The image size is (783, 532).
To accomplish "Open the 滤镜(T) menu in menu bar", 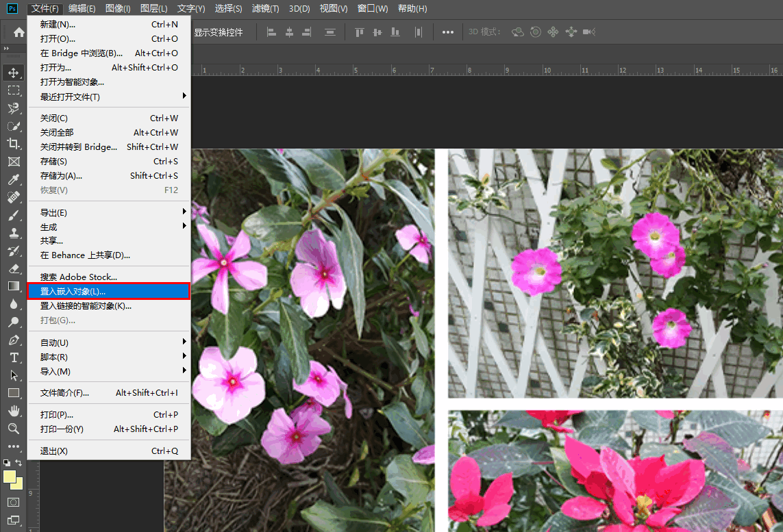I will pos(265,8).
